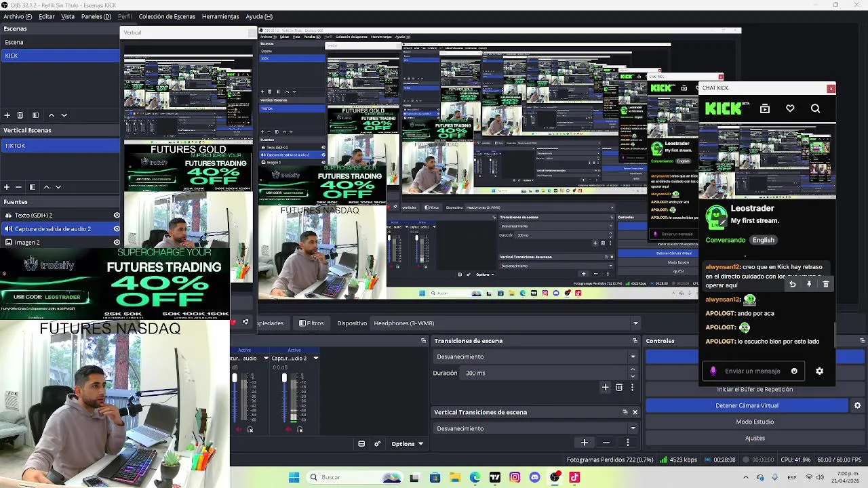Open search in Kick chat header
Viewport: 868px width, 488px height.
pyautogui.click(x=815, y=108)
